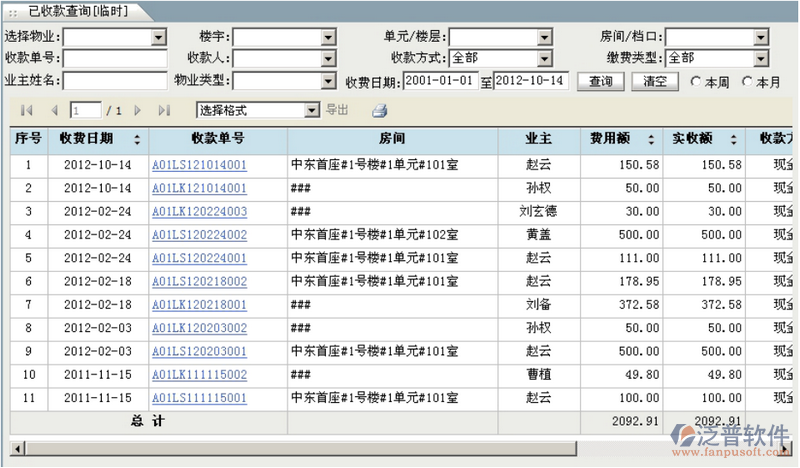Click the 清空 button
Image resolution: width=800 pixels, height=468 pixels.
[x=655, y=81]
